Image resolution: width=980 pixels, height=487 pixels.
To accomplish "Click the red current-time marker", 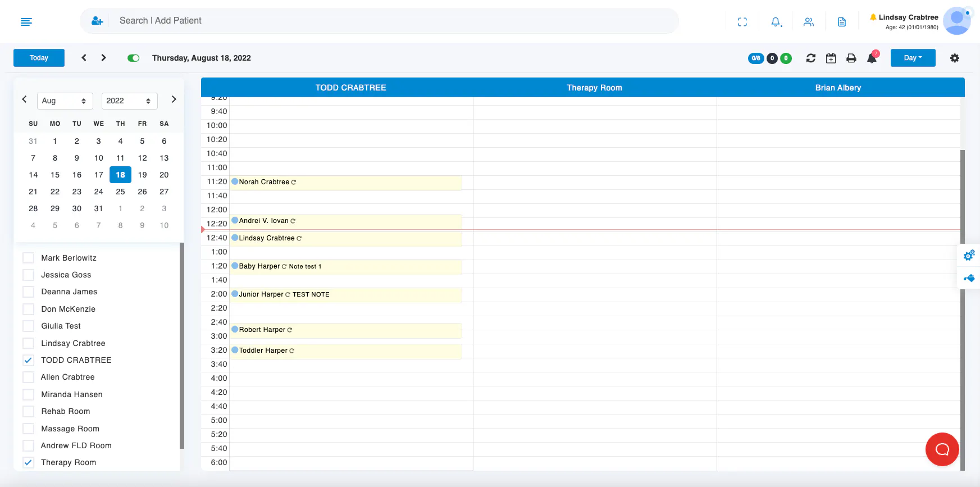I will pyautogui.click(x=203, y=230).
